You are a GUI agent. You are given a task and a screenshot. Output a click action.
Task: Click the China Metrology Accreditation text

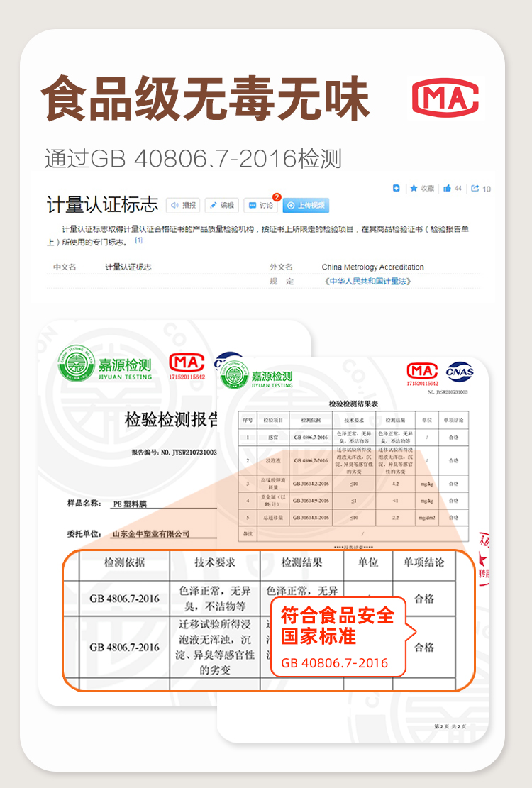click(372, 267)
